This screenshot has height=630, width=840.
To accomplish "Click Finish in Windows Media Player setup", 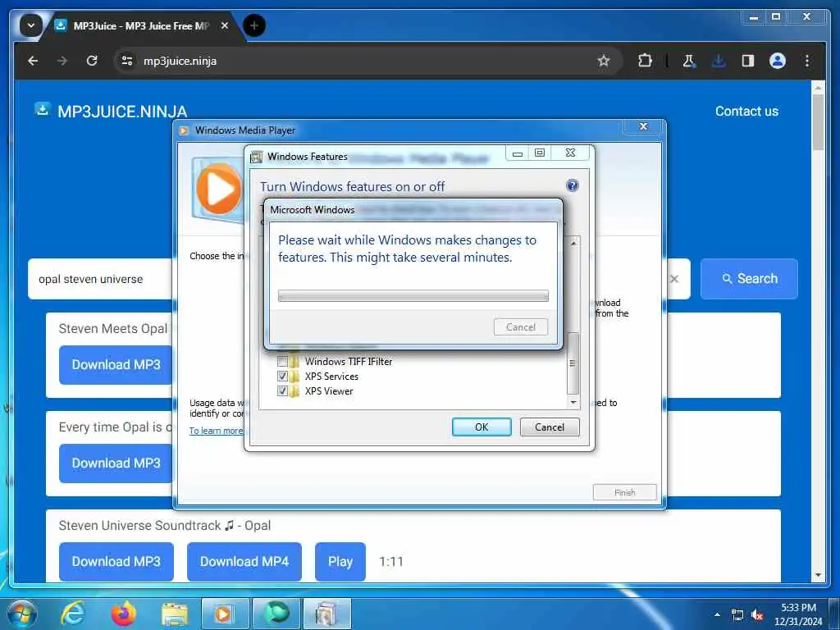I will (x=624, y=492).
